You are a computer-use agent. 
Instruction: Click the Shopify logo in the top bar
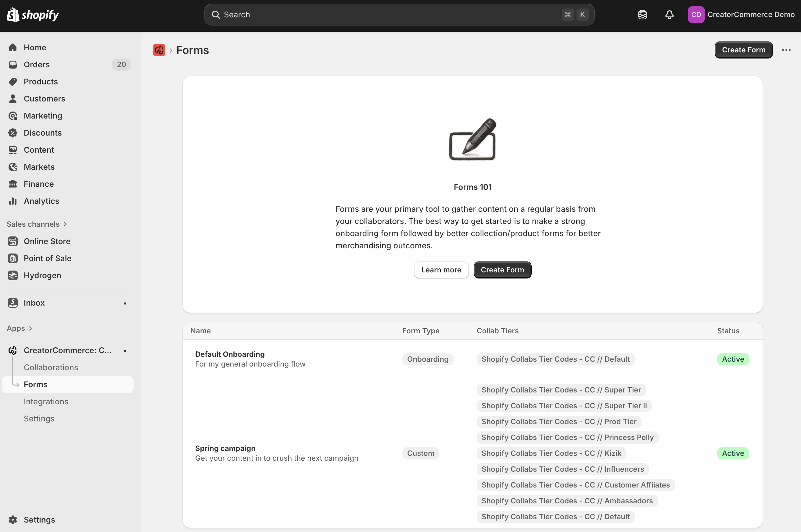click(33, 15)
